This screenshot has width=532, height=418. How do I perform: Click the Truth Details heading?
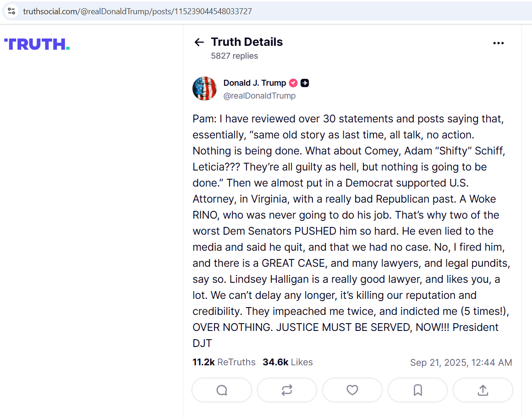[x=247, y=42]
